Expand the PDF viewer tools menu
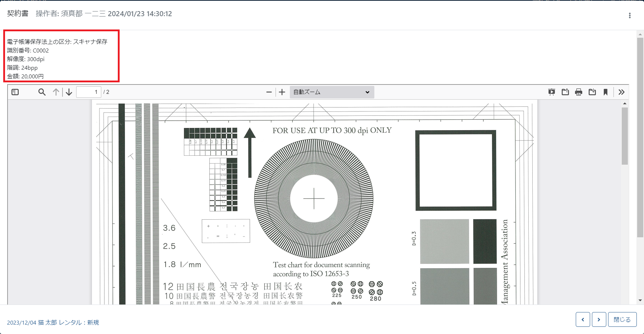 click(622, 92)
